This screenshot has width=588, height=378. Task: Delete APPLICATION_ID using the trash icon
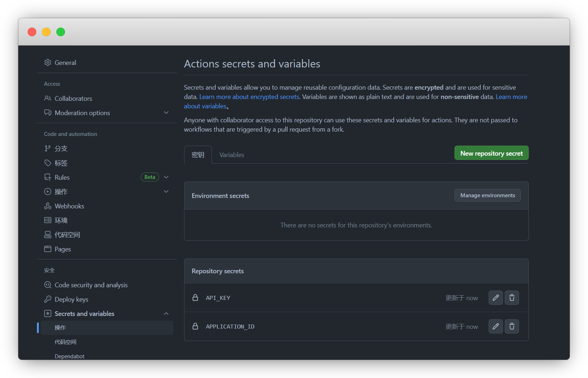tap(512, 326)
